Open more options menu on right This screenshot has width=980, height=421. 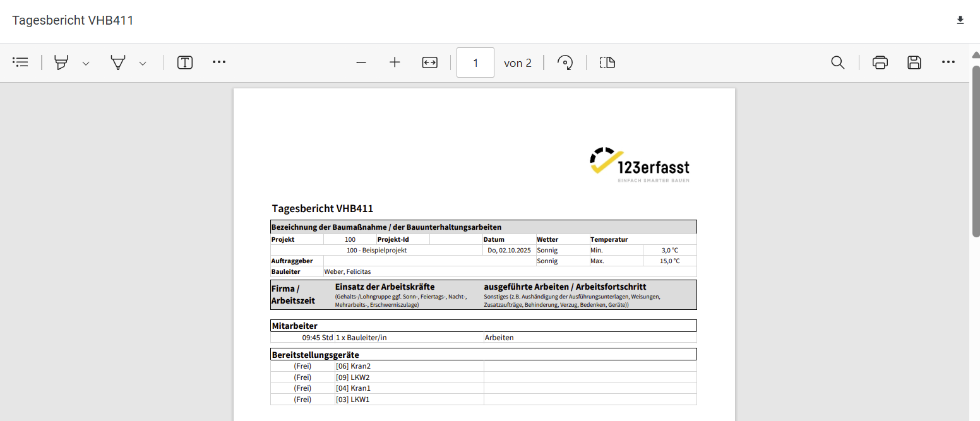(948, 62)
